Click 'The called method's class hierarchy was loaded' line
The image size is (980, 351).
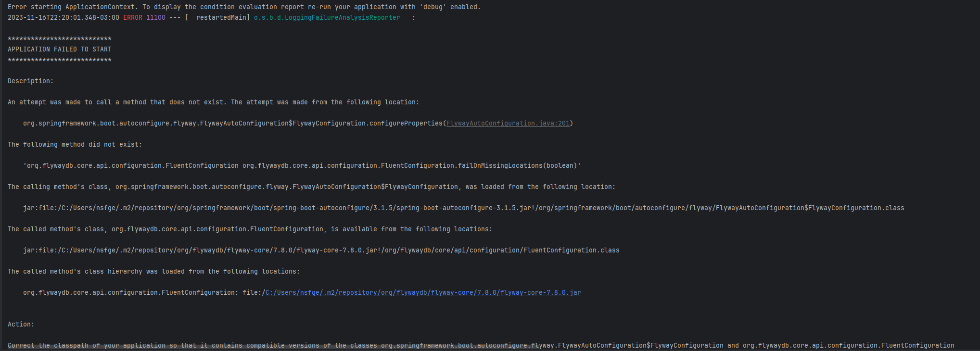(x=153, y=272)
